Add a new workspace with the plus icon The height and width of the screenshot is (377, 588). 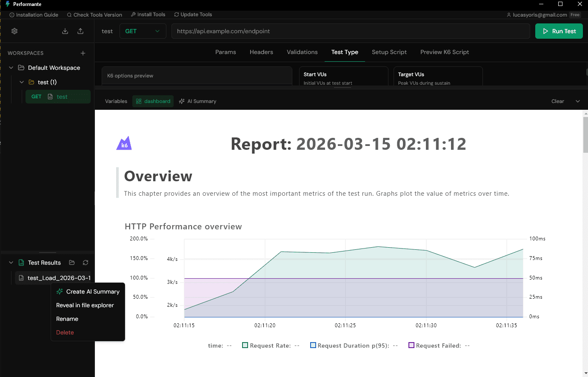click(x=83, y=53)
